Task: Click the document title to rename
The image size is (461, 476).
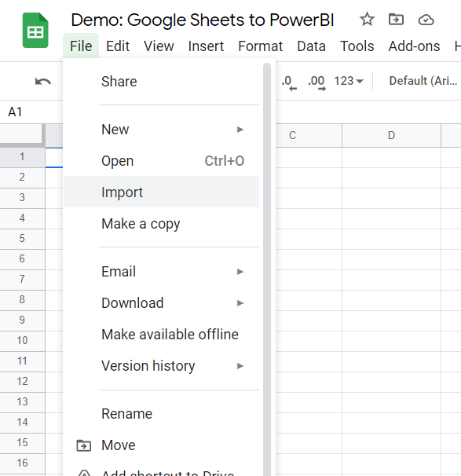Action: pos(203,20)
